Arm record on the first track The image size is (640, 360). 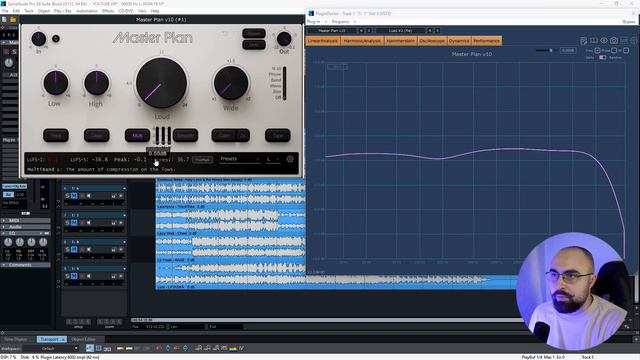click(x=82, y=196)
